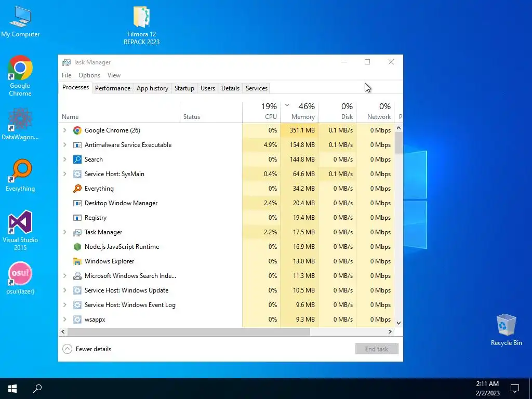This screenshot has width=532, height=399.
Task: Expand Antimalware Service Executable row
Action: click(65, 145)
